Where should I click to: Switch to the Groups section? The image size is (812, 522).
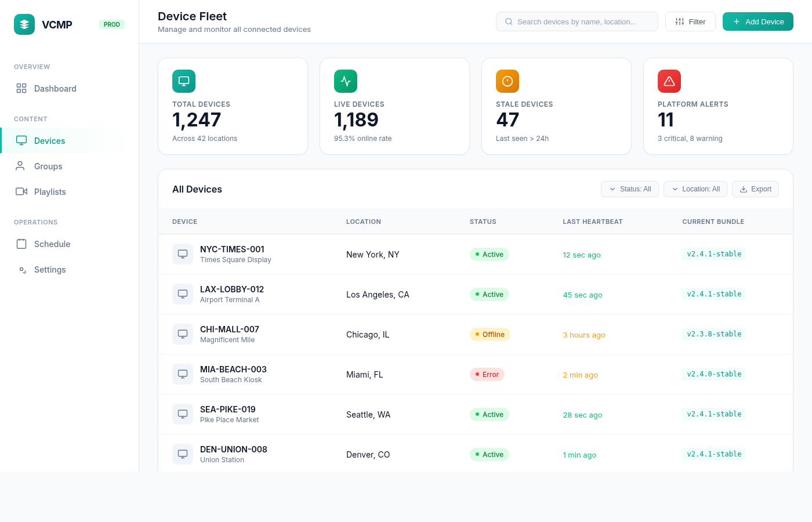point(48,166)
